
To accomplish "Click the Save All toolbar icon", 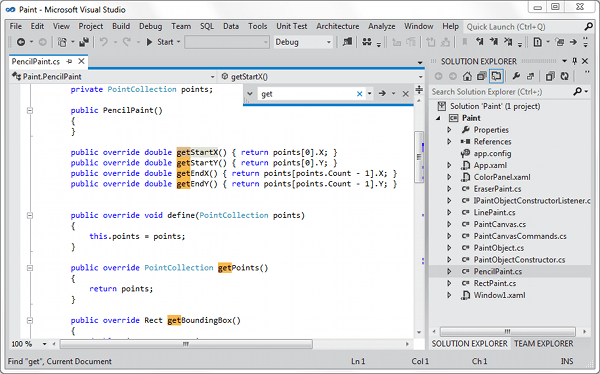I will pos(84,42).
